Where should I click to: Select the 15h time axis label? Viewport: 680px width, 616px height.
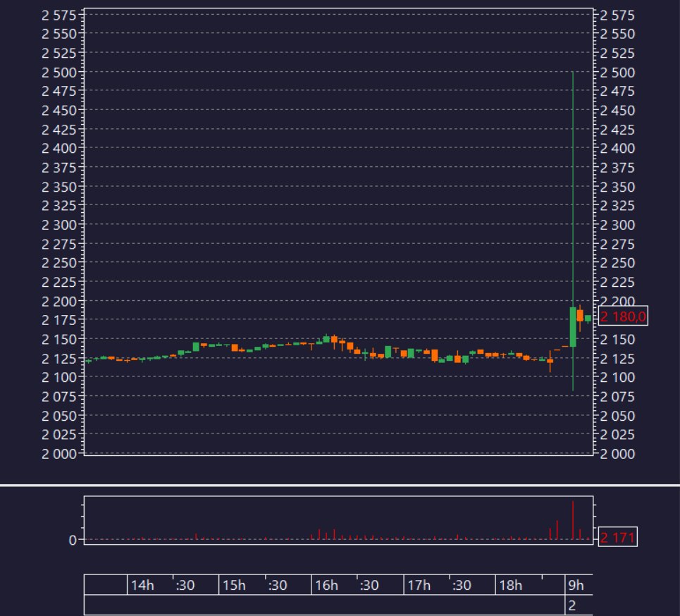(234, 585)
